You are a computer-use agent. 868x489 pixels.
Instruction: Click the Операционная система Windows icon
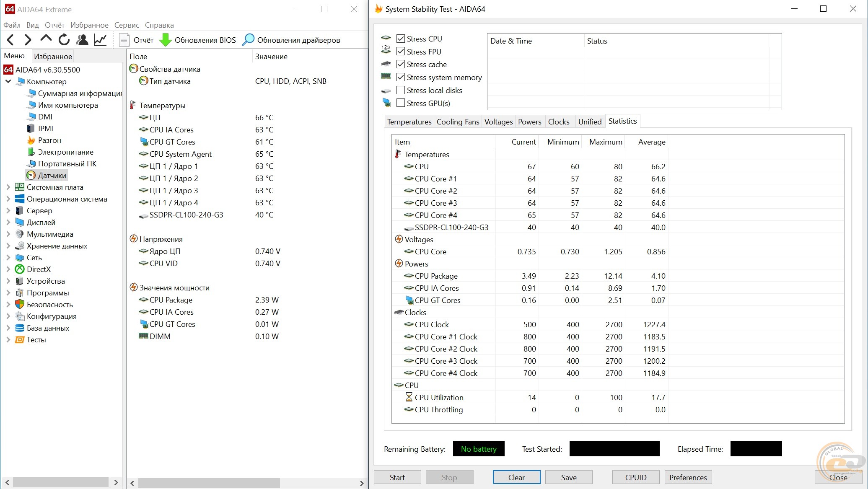20,199
